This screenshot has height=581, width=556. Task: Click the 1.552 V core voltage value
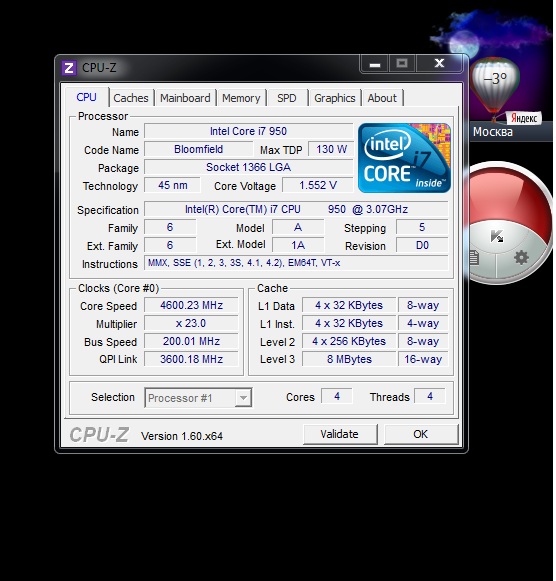click(x=318, y=185)
